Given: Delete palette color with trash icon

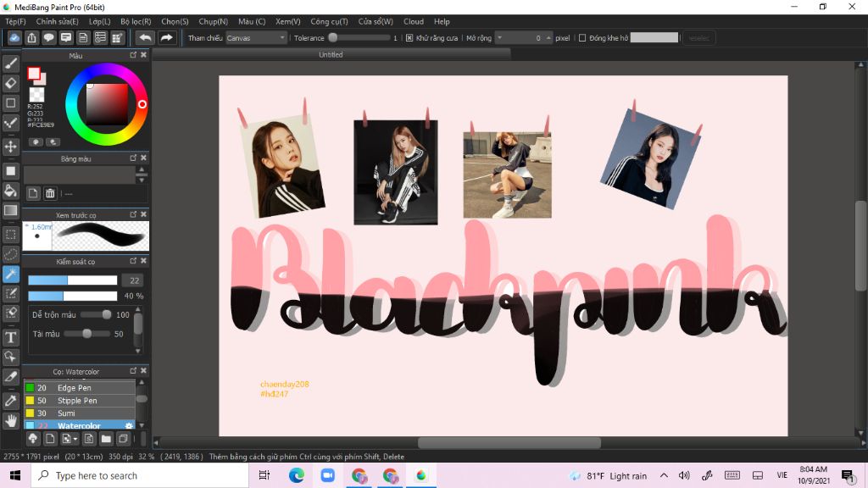Looking at the screenshot, I should [50, 193].
